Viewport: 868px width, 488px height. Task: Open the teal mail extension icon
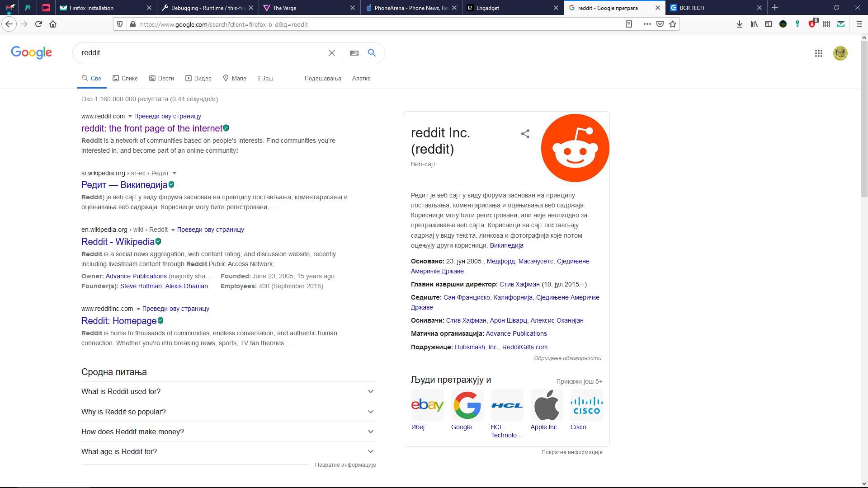pyautogui.click(x=841, y=24)
